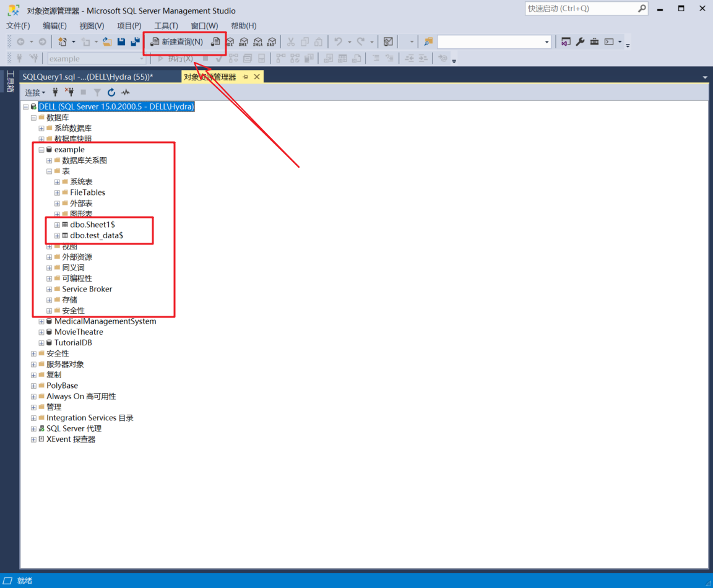Open the 连接 connect dropdown
This screenshot has height=588, width=713.
point(35,92)
